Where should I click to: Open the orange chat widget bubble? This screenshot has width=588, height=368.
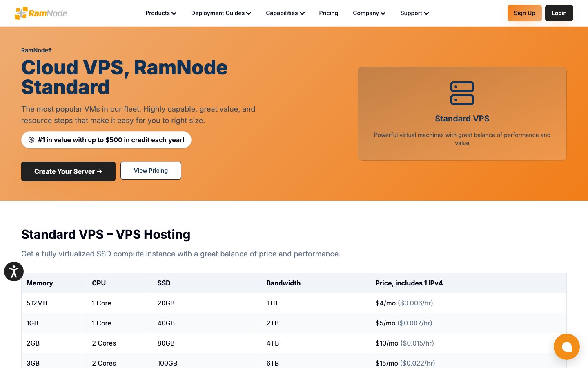(x=567, y=347)
